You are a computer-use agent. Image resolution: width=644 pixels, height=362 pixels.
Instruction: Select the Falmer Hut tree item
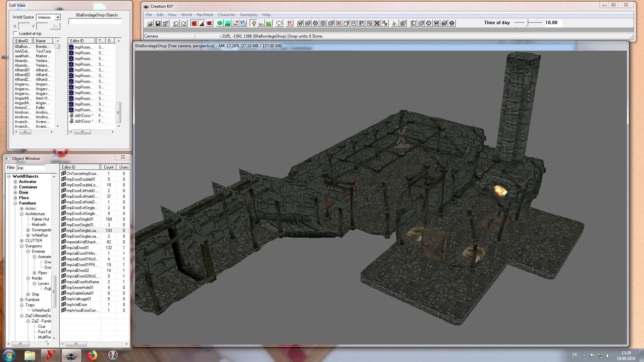[x=40, y=219]
